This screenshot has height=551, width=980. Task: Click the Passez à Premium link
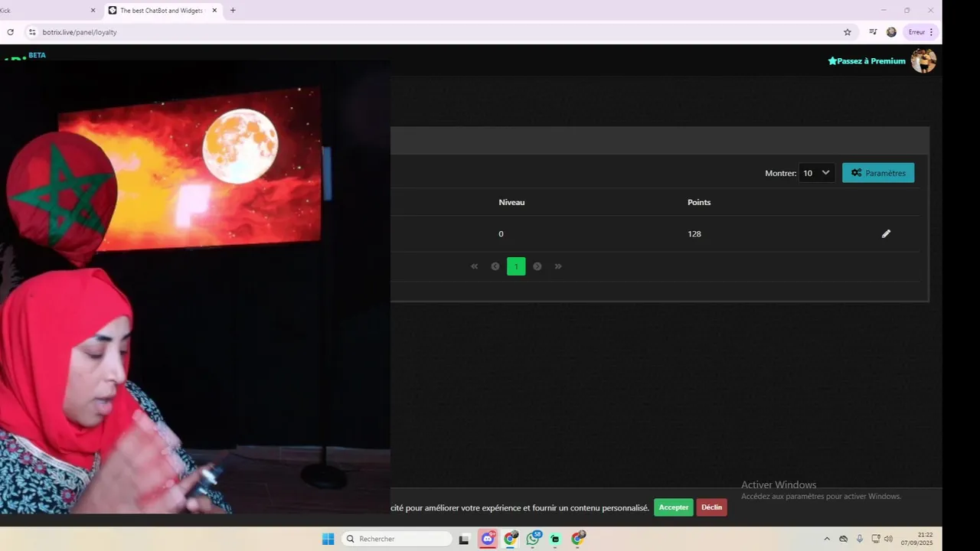(x=867, y=60)
